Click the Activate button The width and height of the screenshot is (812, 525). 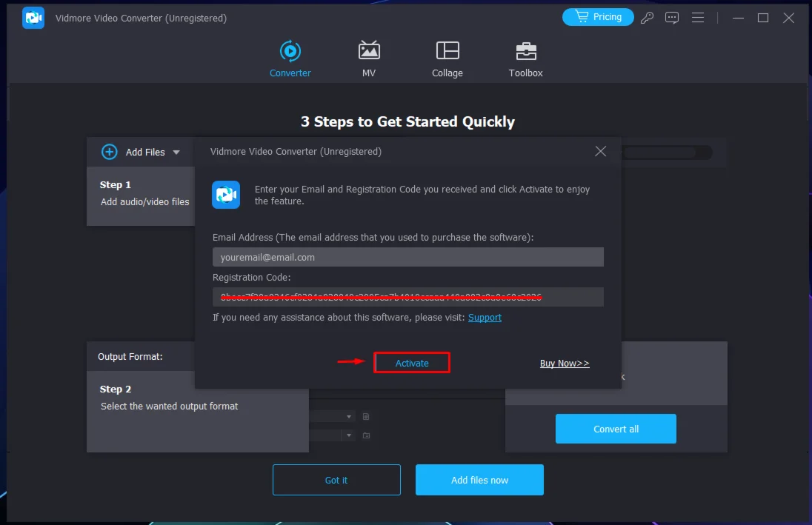pyautogui.click(x=412, y=363)
